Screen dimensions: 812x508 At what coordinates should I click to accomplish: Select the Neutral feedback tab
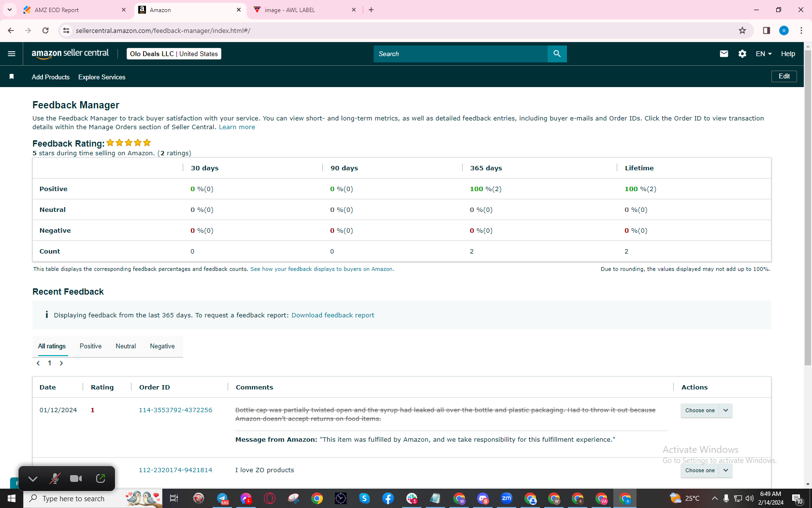tap(126, 346)
